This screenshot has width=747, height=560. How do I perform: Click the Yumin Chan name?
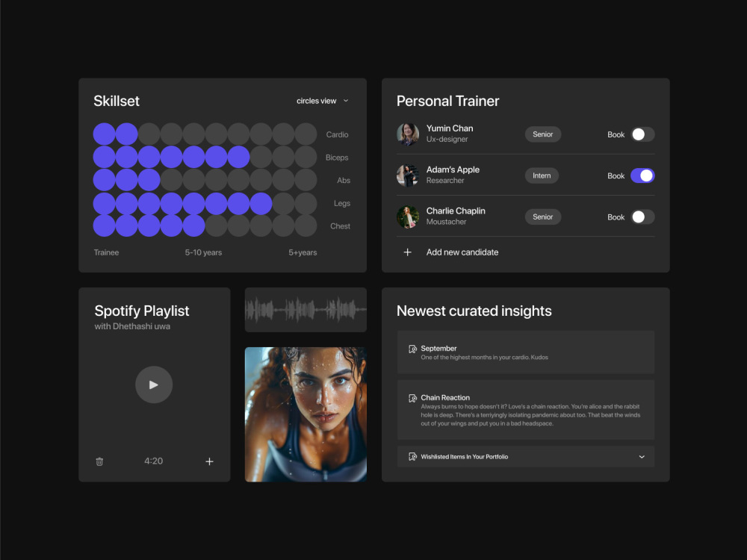[x=450, y=128]
